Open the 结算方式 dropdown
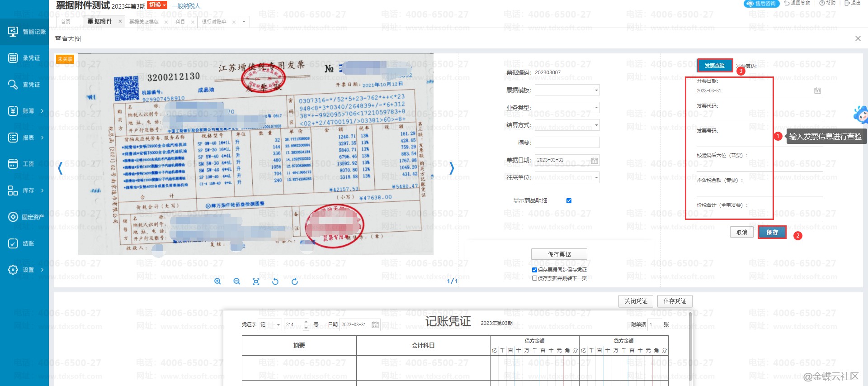Screen dimensions: 868x386 596,125
